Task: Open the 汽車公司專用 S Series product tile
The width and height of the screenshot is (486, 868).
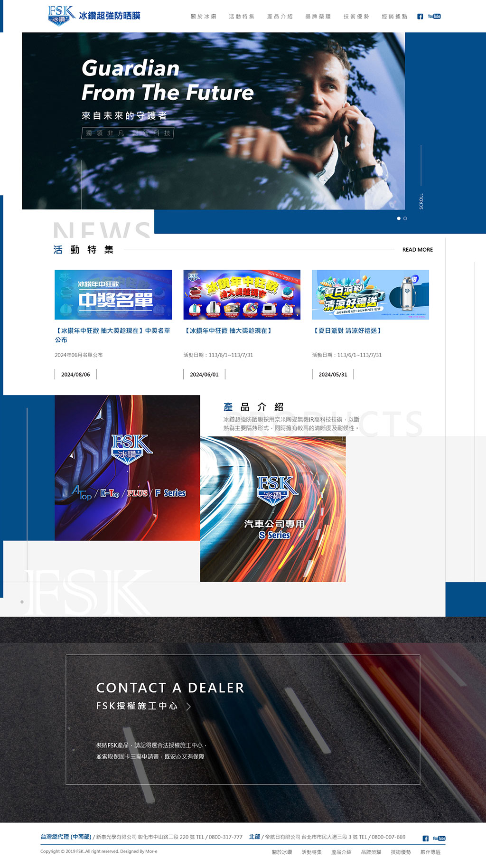Action: click(x=273, y=509)
